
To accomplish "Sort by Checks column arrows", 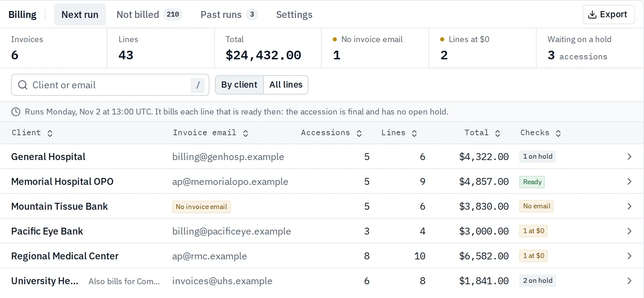I will (x=558, y=133).
